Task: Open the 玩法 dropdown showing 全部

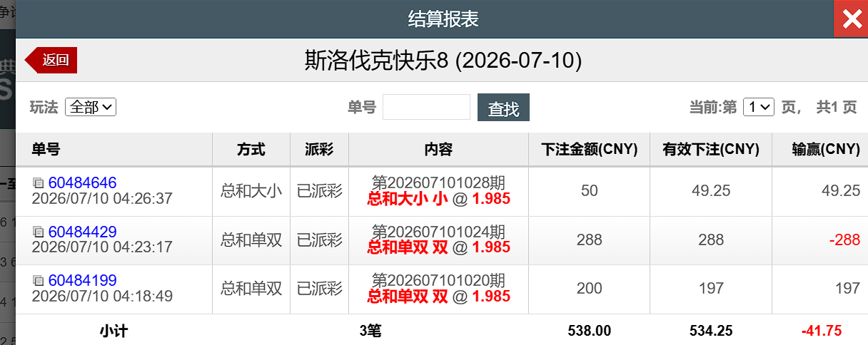Action: click(91, 107)
